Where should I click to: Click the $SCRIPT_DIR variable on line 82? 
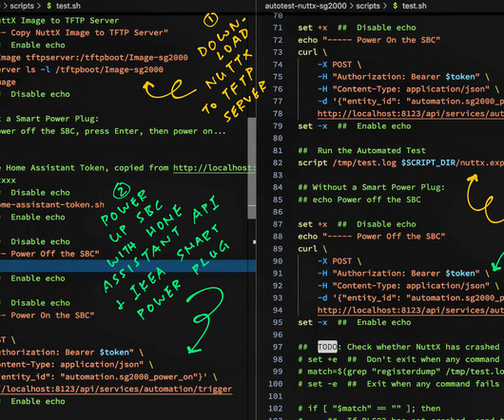[429, 162]
